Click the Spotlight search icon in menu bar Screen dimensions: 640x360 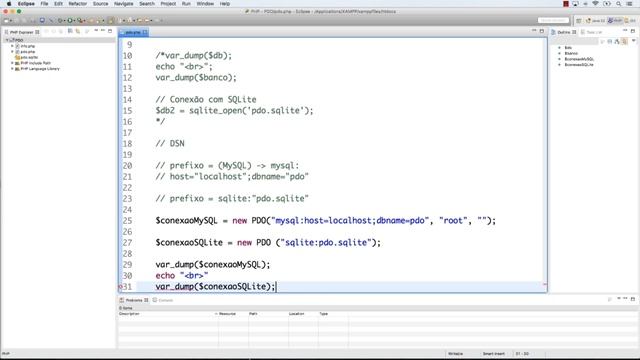(x=618, y=4)
